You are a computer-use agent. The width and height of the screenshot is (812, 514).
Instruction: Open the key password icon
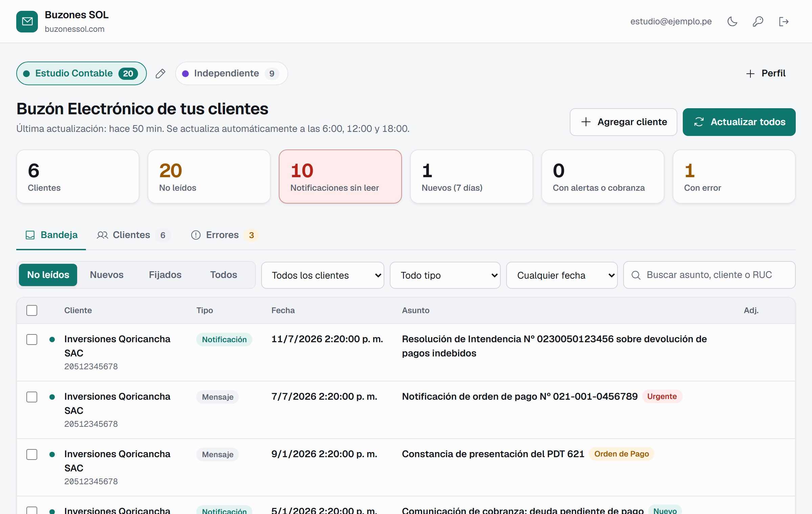click(758, 22)
